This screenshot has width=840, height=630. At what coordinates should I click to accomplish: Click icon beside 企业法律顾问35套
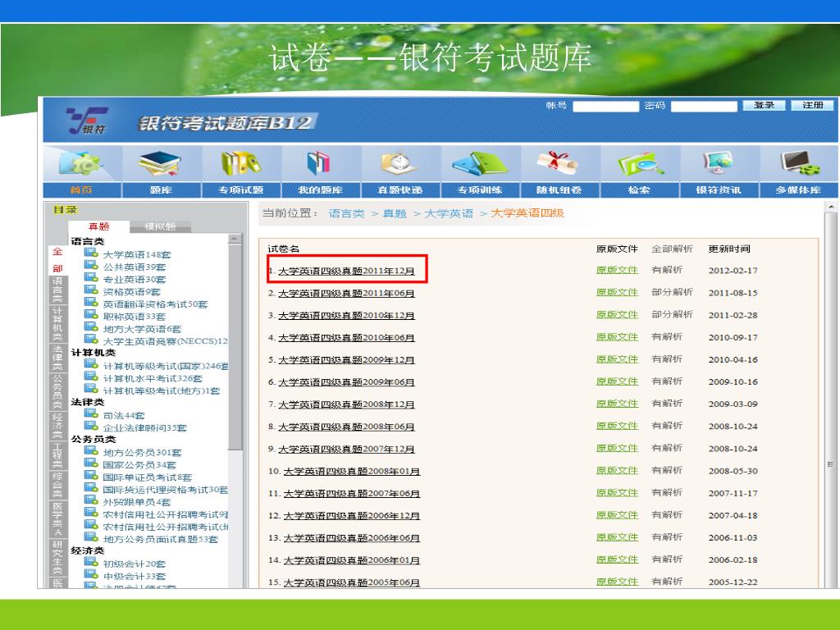[x=91, y=426]
